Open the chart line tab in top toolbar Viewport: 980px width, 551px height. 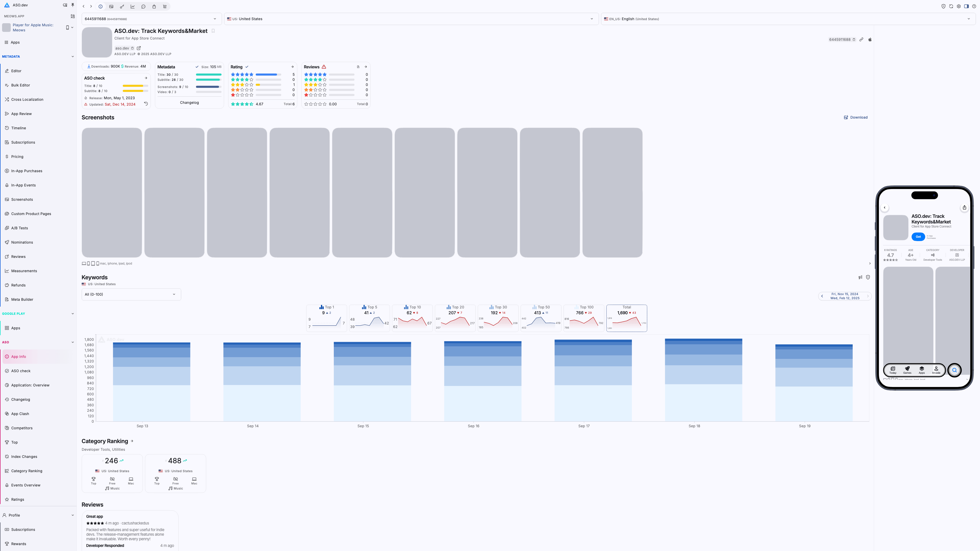click(132, 6)
